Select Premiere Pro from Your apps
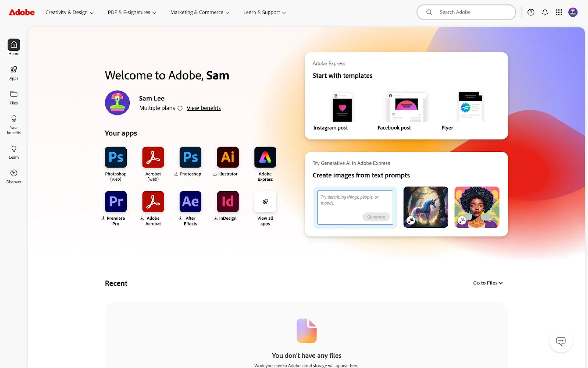 [115, 202]
